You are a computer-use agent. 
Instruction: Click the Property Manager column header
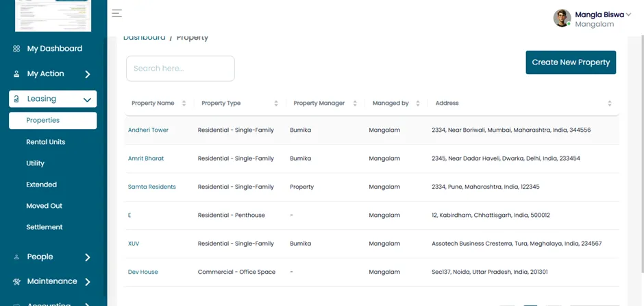click(319, 103)
